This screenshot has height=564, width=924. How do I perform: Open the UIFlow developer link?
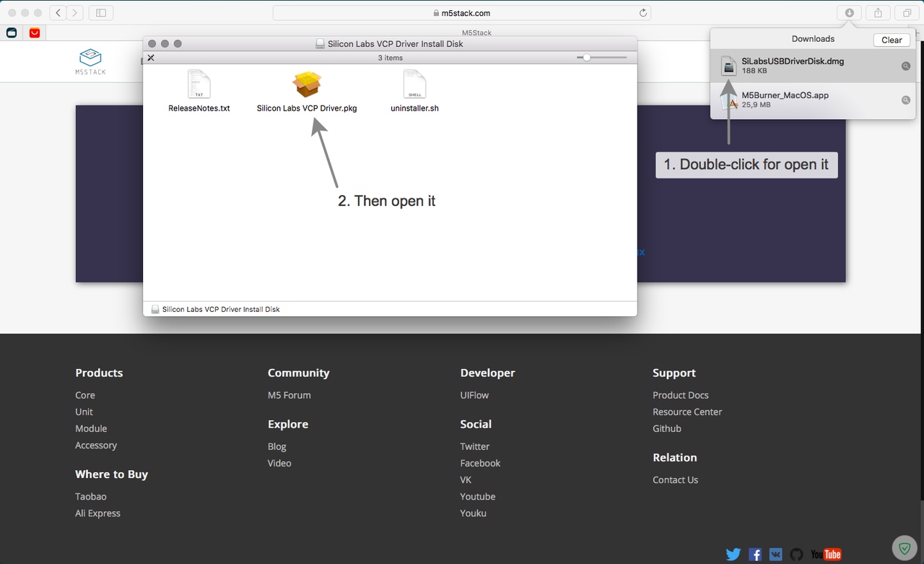point(474,395)
